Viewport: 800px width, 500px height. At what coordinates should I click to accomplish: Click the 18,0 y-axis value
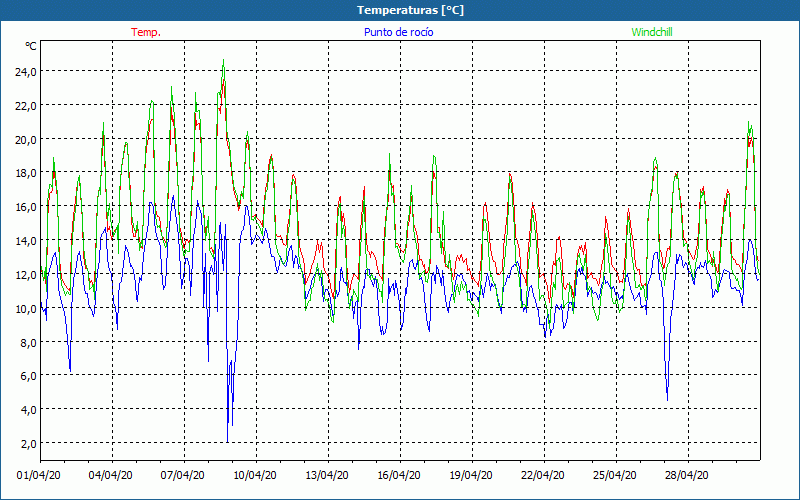[26, 173]
